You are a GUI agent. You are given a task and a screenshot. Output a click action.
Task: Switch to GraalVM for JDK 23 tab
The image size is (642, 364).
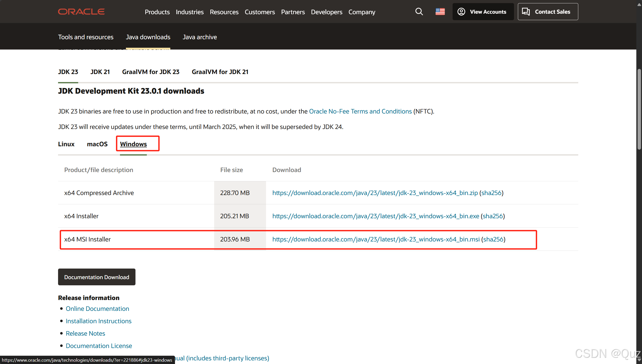(151, 72)
